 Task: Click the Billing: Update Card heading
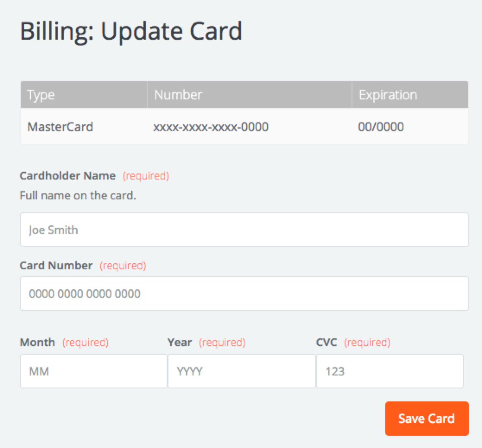click(131, 32)
